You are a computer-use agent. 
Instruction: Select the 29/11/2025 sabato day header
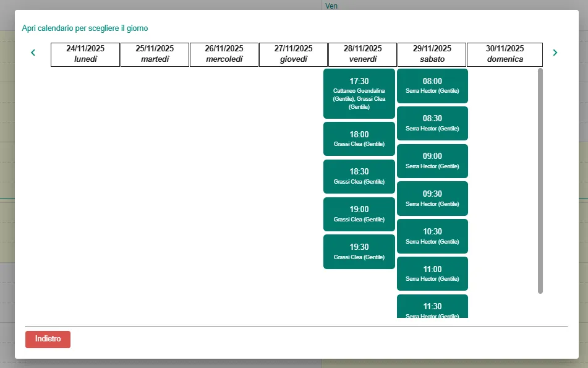coord(432,54)
